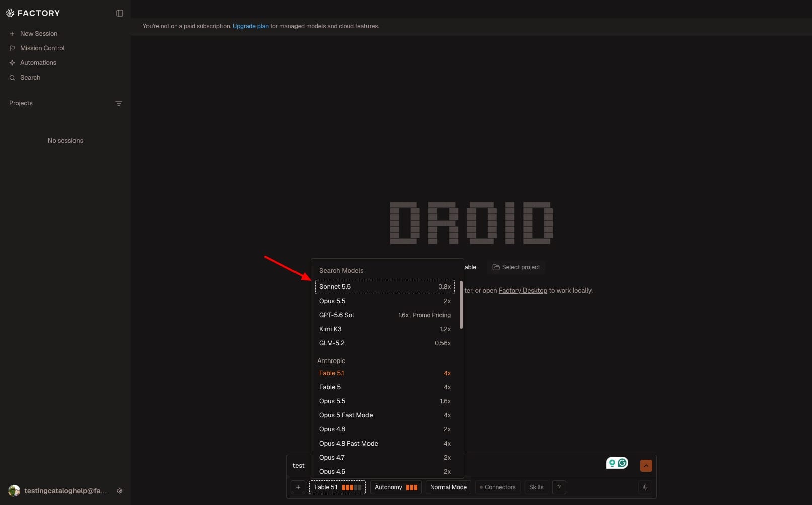Pick the GLM-5.2 model
The height and width of the screenshot is (505, 812).
pyautogui.click(x=385, y=343)
